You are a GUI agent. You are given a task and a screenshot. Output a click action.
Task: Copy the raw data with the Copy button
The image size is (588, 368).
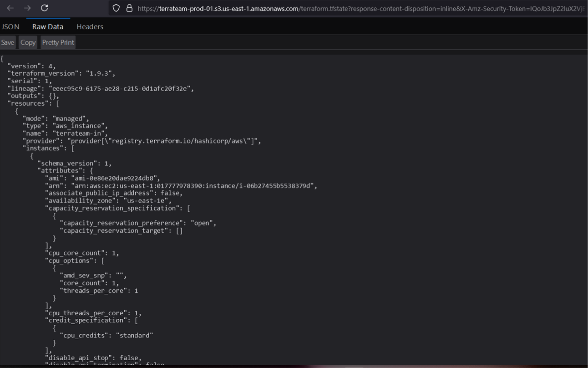[28, 42]
